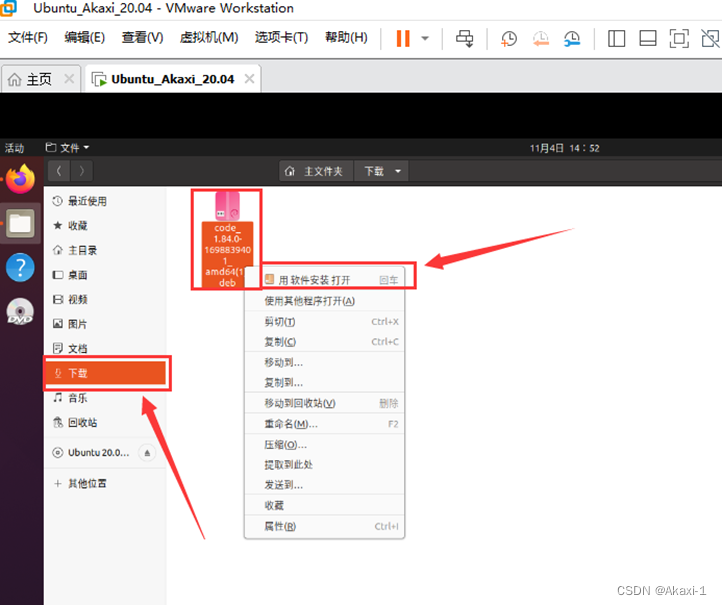Toggle the VMware library sidebar icon
The height and width of the screenshot is (605, 722).
(x=616, y=39)
